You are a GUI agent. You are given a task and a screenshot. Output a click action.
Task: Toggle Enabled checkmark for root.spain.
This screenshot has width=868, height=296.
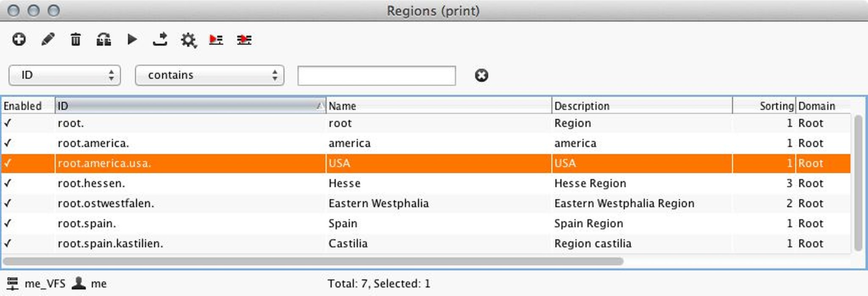[x=8, y=223]
